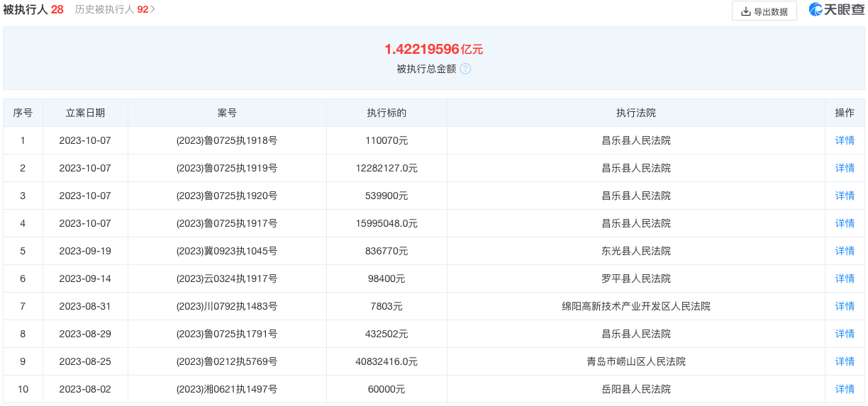Open 详情 for 罗平县人民法院 row
The width and height of the screenshot is (868, 406).
pos(845,278)
